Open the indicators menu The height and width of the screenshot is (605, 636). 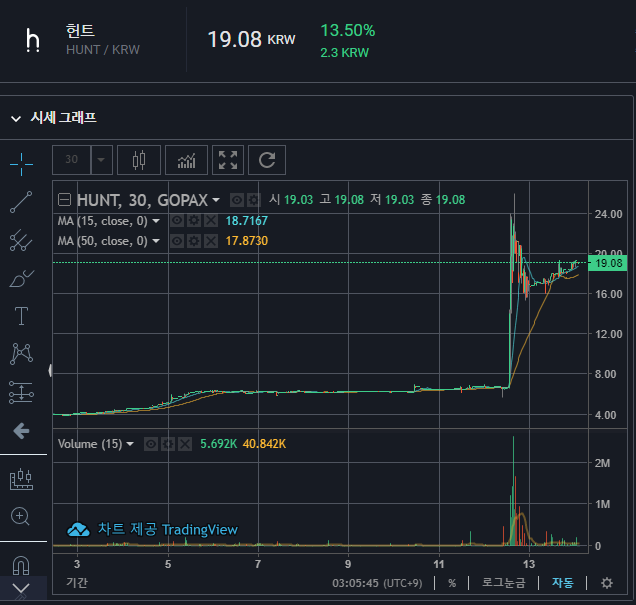187,160
